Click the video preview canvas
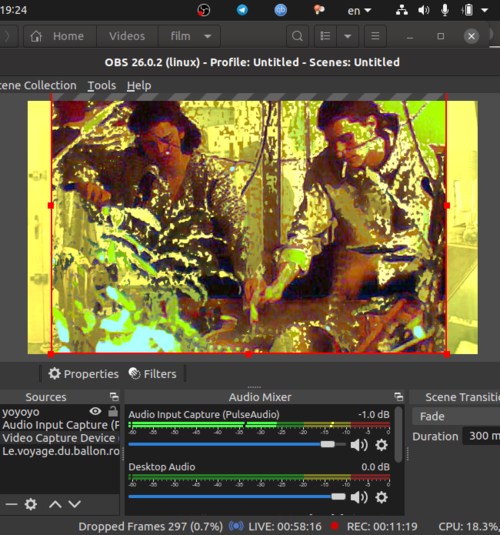 253,227
